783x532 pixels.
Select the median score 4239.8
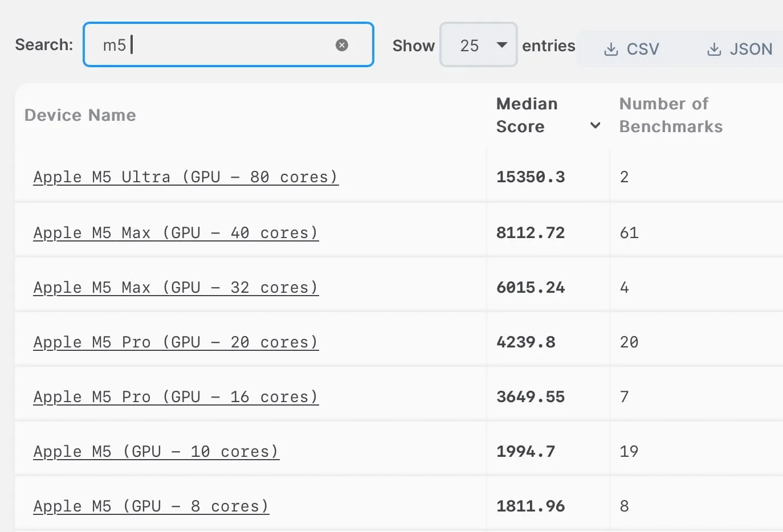tap(526, 342)
